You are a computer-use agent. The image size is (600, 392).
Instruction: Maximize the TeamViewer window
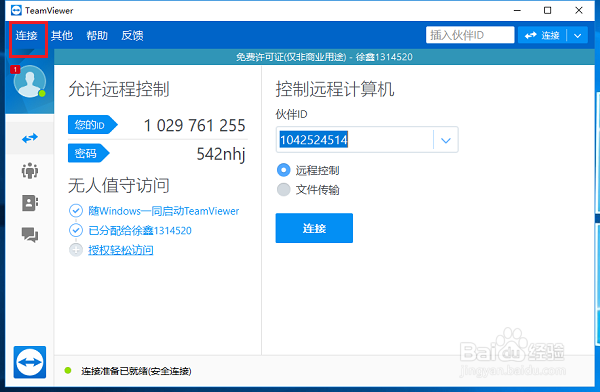coord(548,10)
